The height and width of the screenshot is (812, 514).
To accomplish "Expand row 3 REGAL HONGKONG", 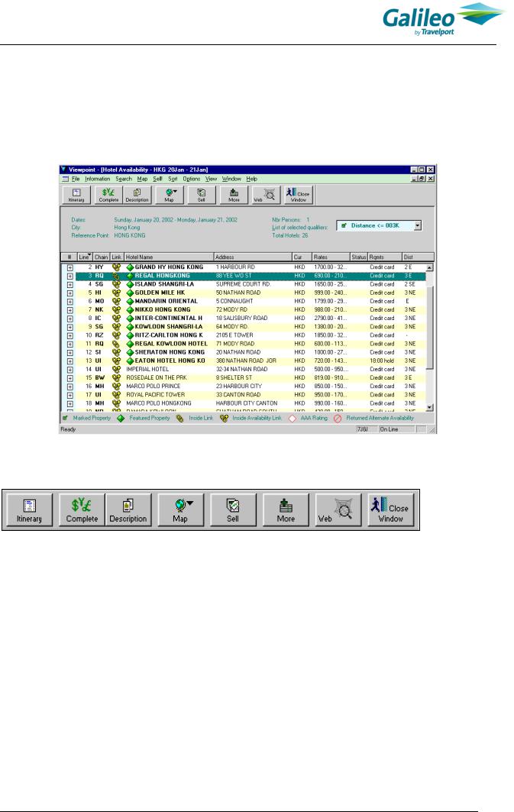I will pos(70,276).
